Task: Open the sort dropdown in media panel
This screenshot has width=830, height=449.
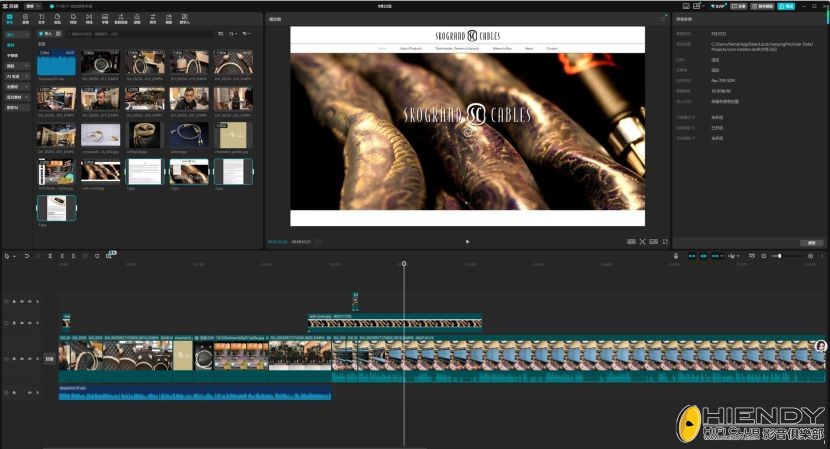Action: tap(233, 33)
